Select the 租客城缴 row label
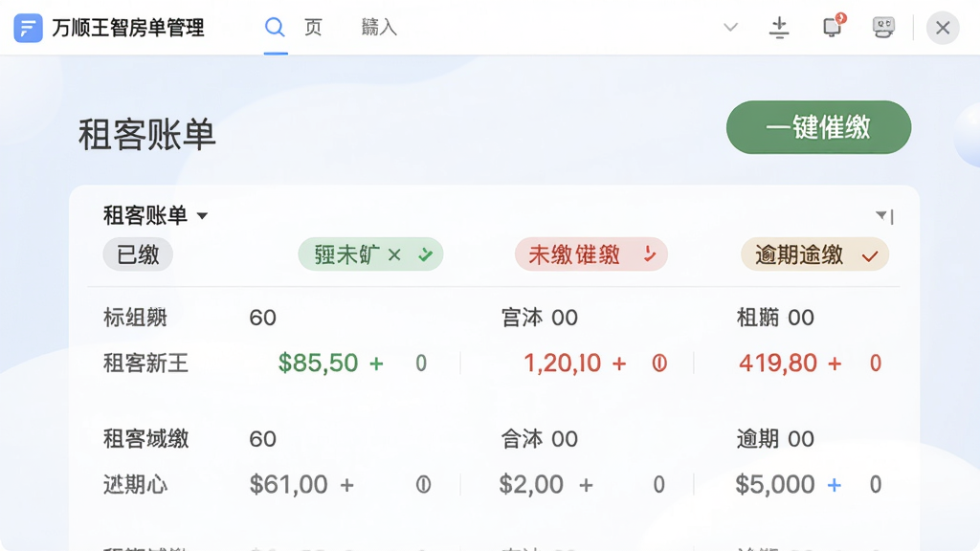The image size is (980, 551). tap(145, 438)
